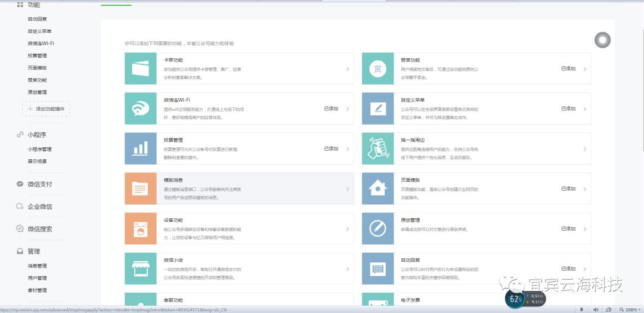Click the chevron arrow on 自定义菜单 card

point(585,109)
